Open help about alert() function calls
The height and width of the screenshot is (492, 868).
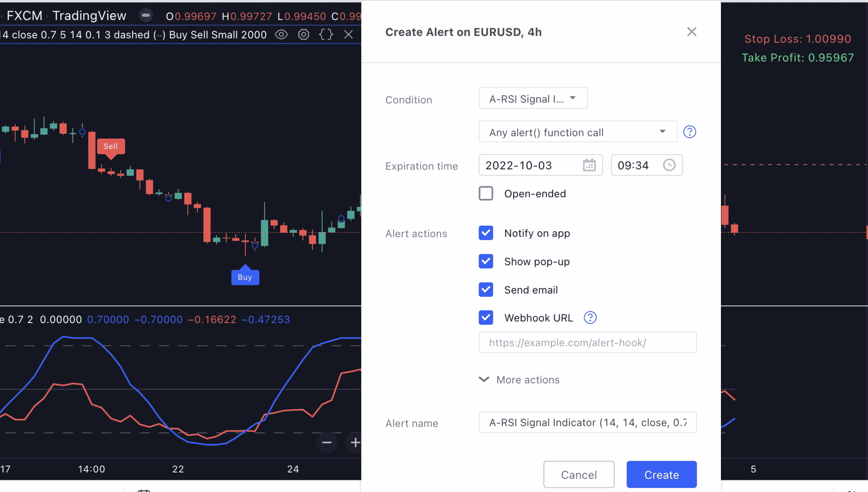pyautogui.click(x=690, y=132)
